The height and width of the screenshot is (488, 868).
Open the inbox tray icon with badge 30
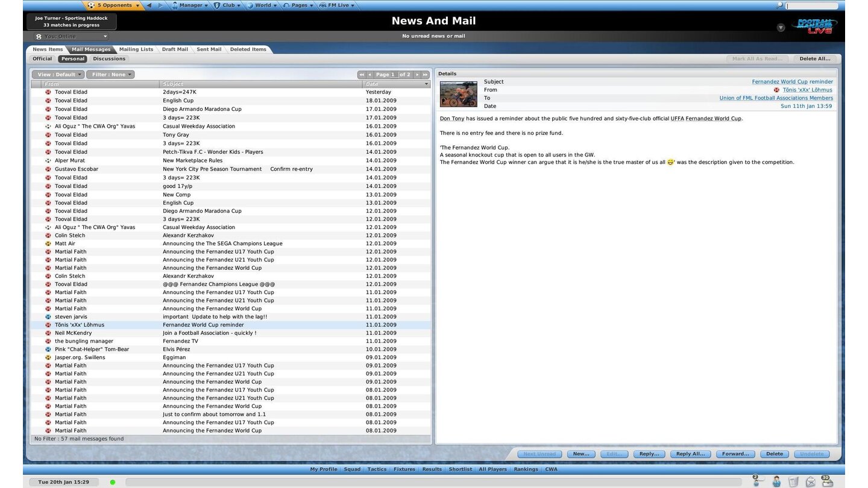click(826, 481)
